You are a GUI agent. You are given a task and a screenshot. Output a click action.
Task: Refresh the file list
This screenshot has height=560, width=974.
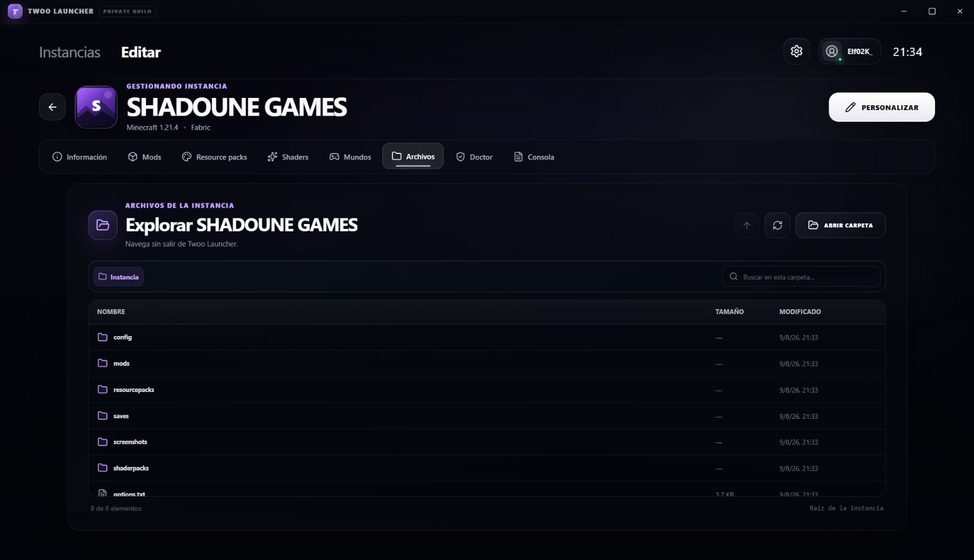pos(777,225)
